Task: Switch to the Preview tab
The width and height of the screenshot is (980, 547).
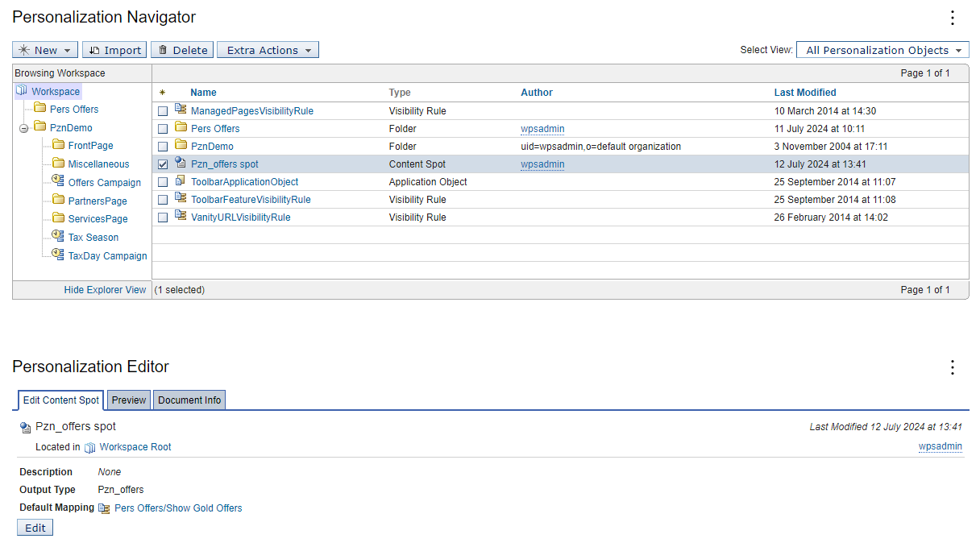Action: tap(129, 400)
